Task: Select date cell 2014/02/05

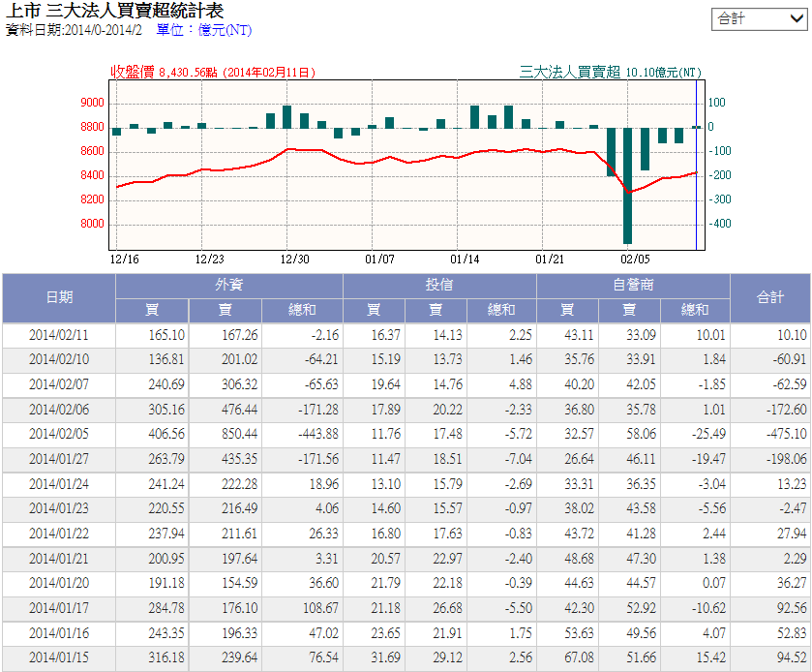Action: (59, 434)
